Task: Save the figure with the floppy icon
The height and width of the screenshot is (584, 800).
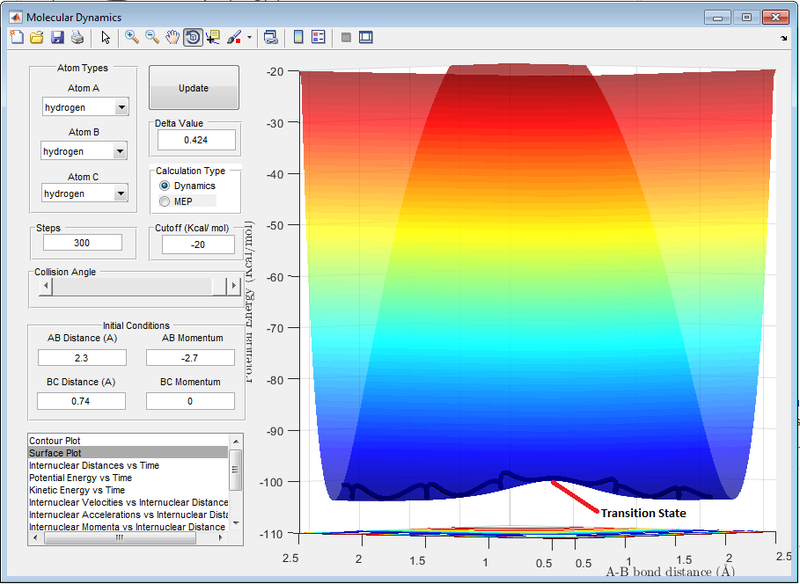Action: click(x=57, y=38)
